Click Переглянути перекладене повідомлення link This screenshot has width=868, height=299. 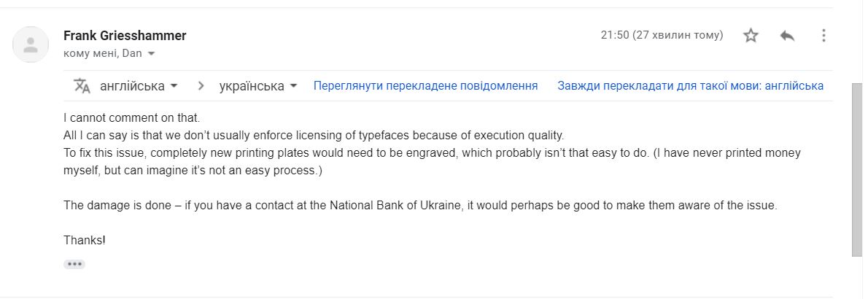[x=426, y=86]
